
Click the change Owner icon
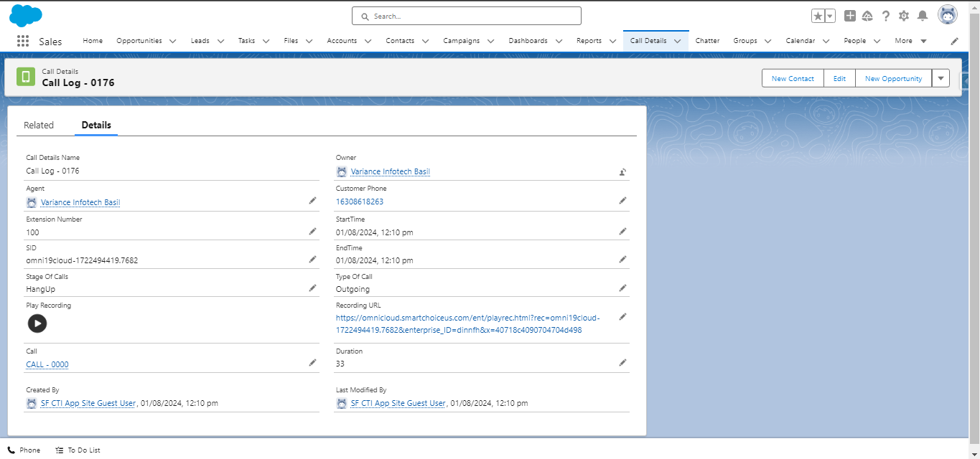click(x=622, y=172)
